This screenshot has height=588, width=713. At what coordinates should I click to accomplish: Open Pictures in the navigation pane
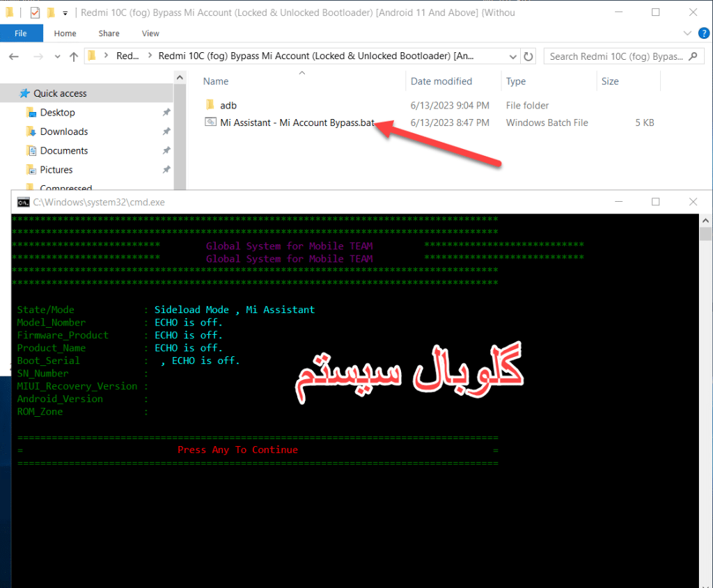(56, 170)
